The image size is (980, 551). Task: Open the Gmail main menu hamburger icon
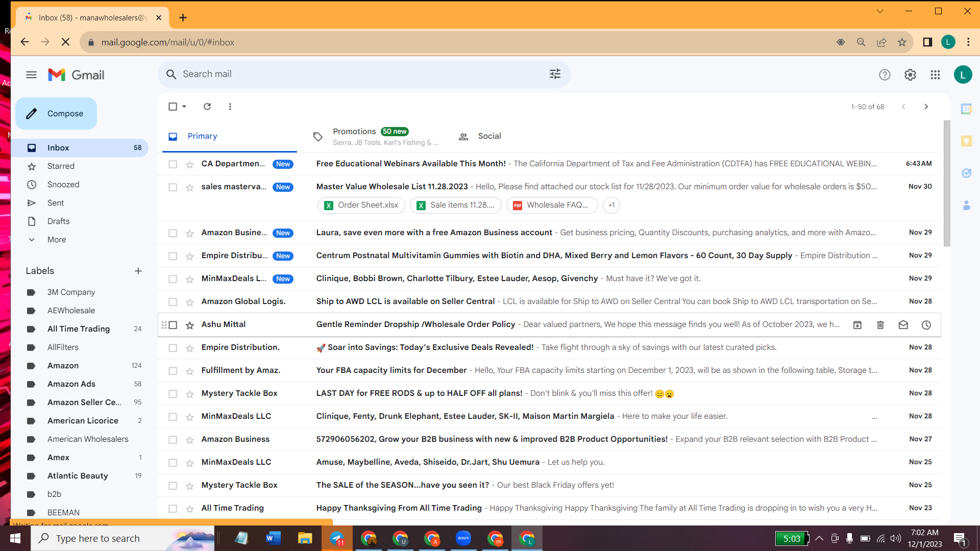pos(31,75)
